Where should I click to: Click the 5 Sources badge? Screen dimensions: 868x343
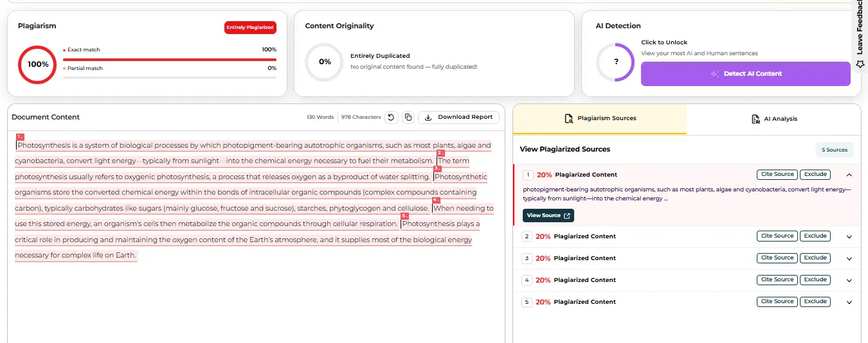tap(835, 150)
